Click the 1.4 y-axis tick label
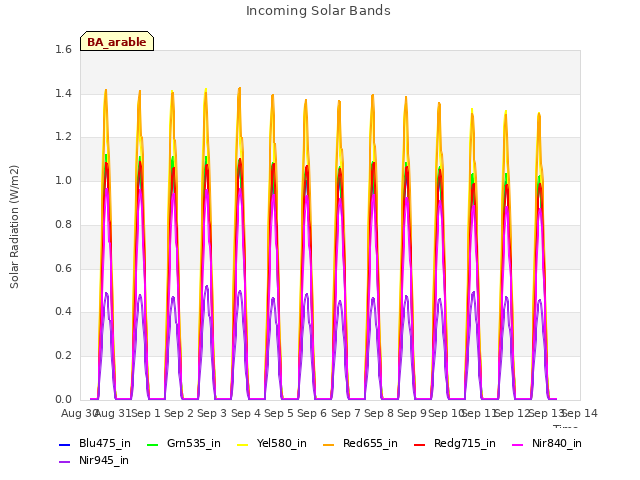Screen dimensions: 640x480 [x=63, y=93]
